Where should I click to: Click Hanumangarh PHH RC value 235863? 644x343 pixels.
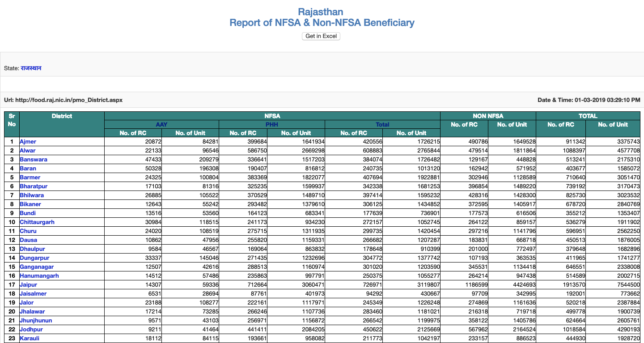[257, 276]
